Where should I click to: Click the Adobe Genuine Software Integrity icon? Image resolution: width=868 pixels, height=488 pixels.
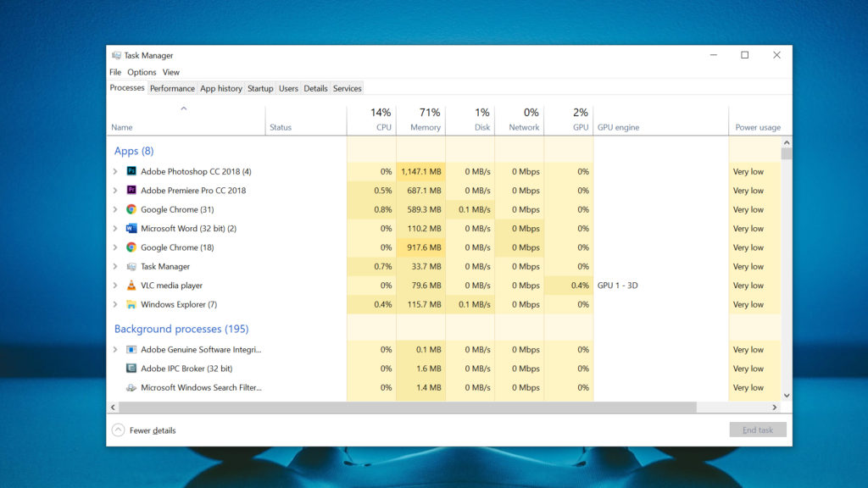(131, 349)
